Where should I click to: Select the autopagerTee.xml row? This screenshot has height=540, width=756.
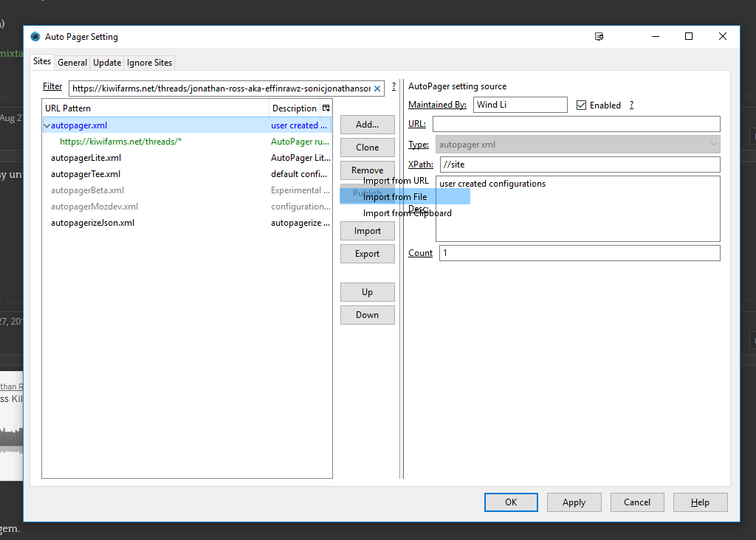[x=187, y=174]
